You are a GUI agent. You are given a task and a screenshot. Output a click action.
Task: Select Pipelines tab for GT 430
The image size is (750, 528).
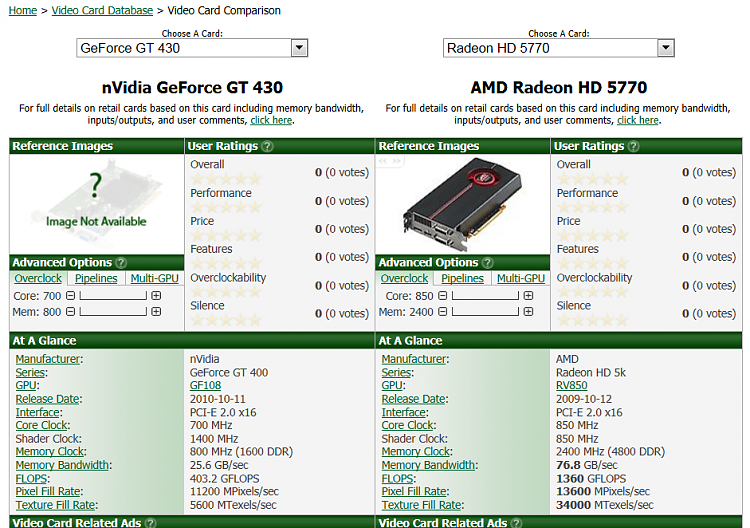96,278
